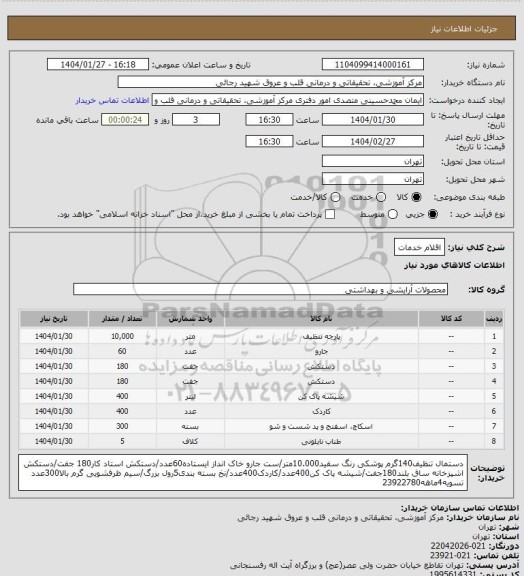Click the price validity date 1404/02/27 field
This screenshot has width=524, height=576.
pos(373,141)
